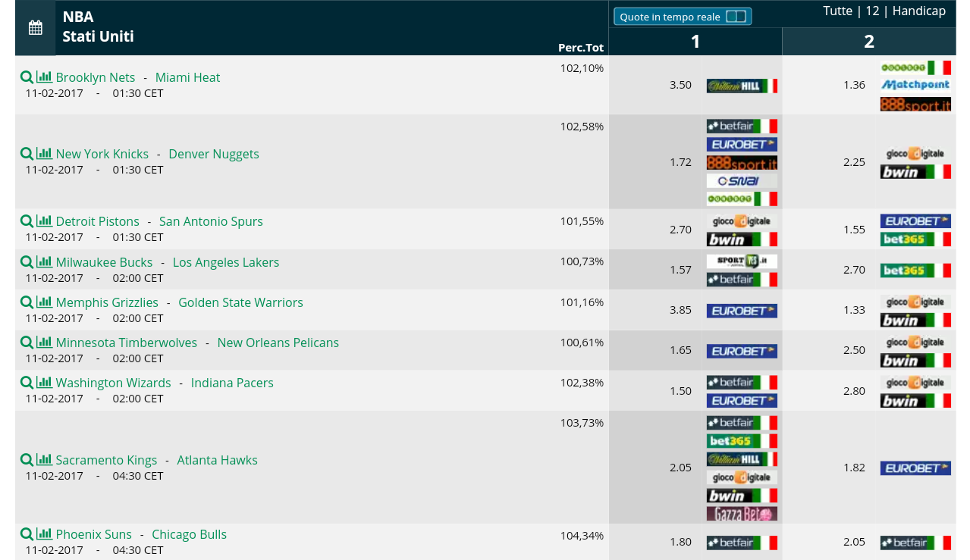Click the column 2 header

869,42
